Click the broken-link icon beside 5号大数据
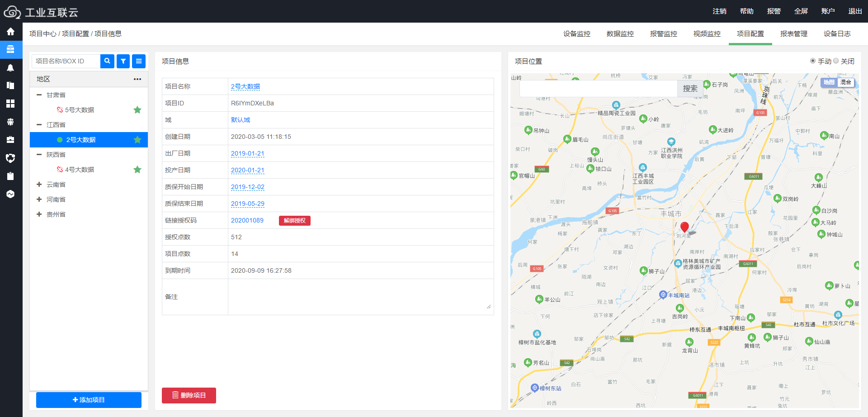This screenshot has height=417, width=868. tap(60, 110)
